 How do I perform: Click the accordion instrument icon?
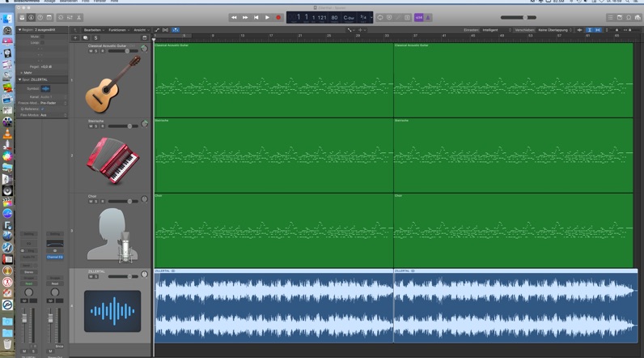click(x=112, y=160)
